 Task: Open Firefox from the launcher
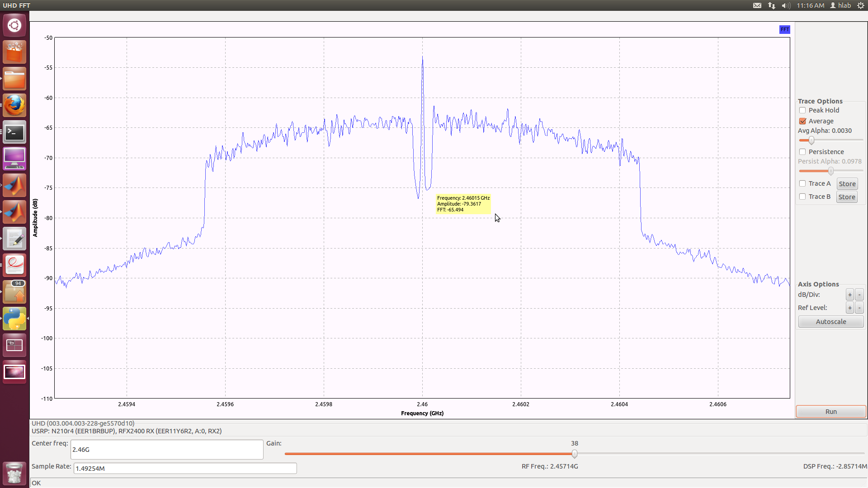[x=14, y=106]
